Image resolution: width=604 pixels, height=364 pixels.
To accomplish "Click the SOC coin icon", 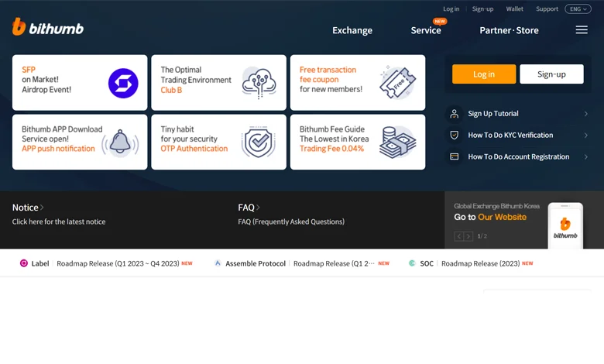I will pos(412,263).
